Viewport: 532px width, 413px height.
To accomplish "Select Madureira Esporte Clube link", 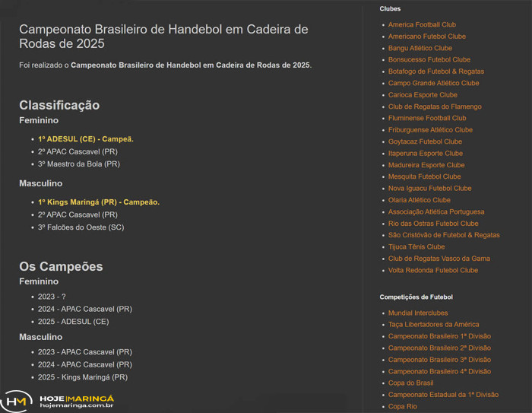I will click(x=426, y=165).
